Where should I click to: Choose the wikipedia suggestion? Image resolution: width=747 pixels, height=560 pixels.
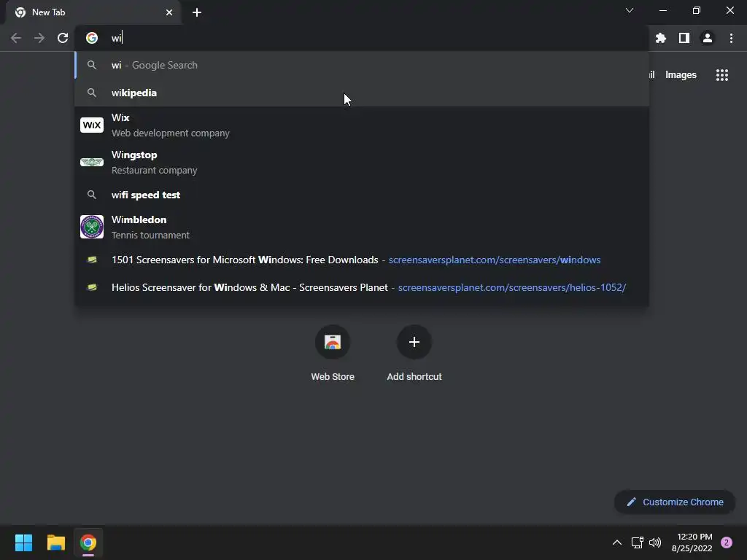(x=362, y=93)
